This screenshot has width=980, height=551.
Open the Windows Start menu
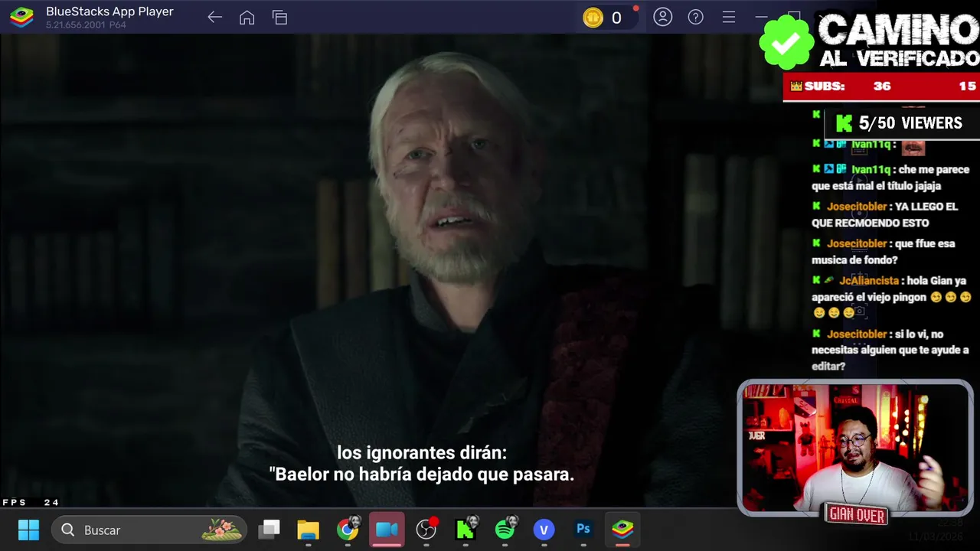pyautogui.click(x=28, y=530)
